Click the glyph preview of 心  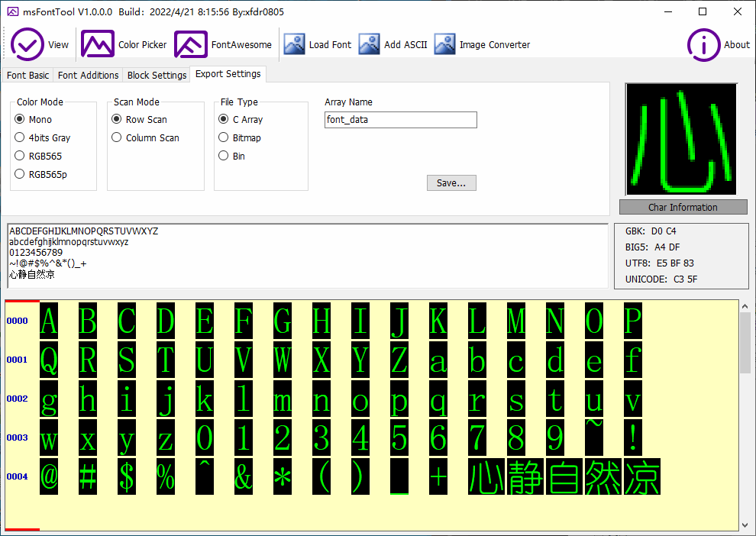pyautogui.click(x=681, y=139)
